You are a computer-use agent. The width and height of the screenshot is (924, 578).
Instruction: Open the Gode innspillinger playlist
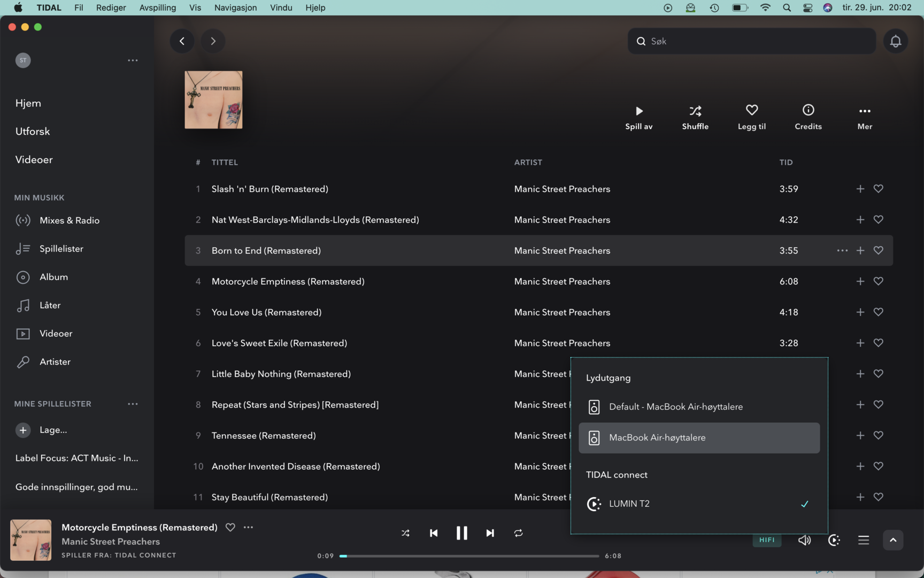(x=76, y=487)
